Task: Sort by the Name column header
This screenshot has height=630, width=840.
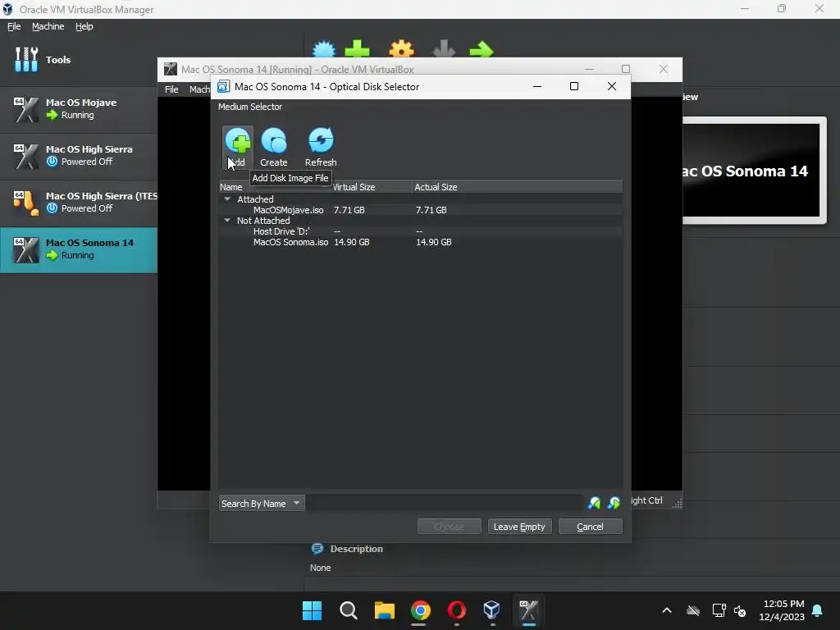Action: click(231, 187)
